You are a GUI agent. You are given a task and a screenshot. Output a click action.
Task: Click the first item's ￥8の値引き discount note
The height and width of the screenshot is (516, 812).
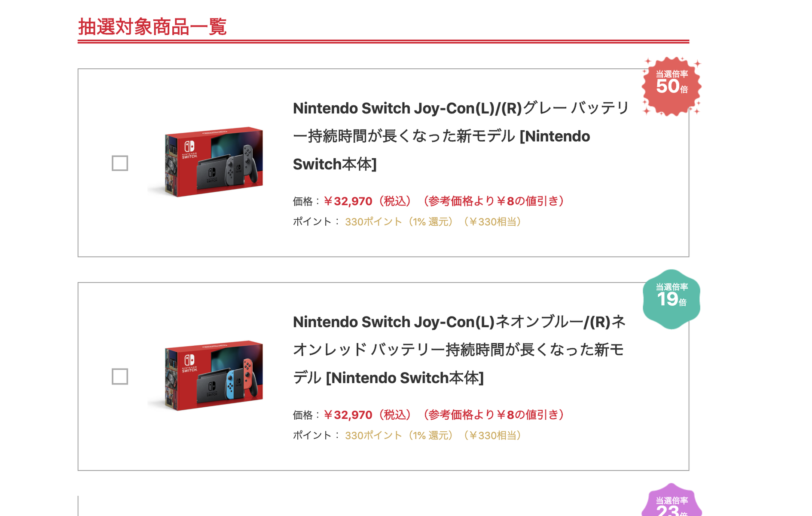494,201
